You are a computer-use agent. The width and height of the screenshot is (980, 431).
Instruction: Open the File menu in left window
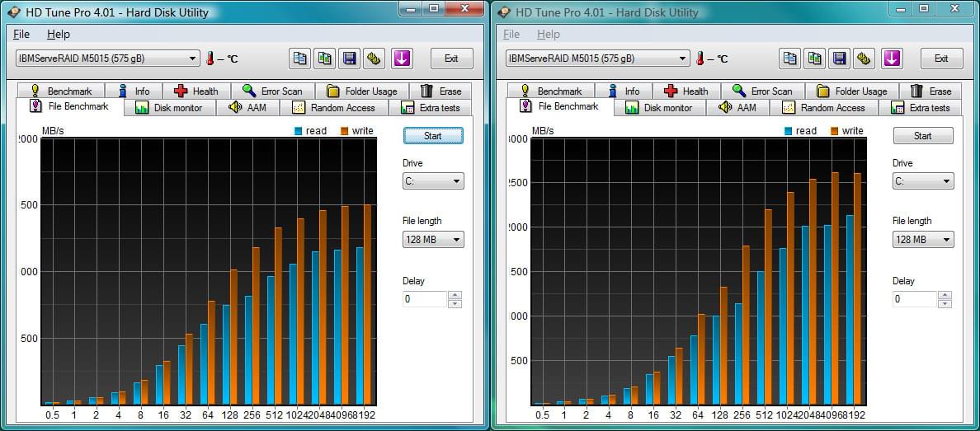pos(21,35)
